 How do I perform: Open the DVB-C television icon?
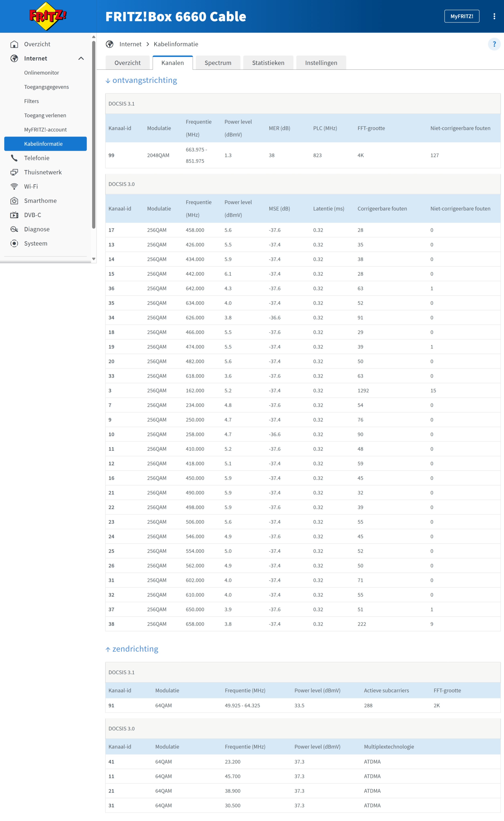(x=14, y=215)
